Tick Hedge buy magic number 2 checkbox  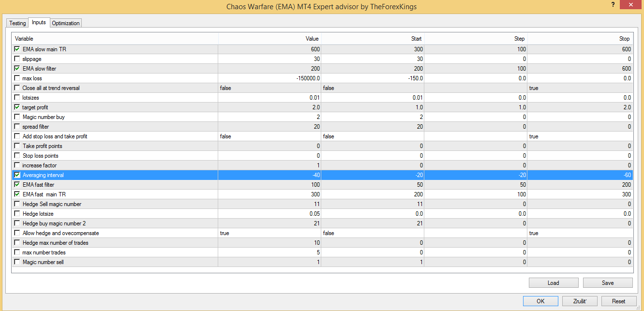(x=17, y=223)
